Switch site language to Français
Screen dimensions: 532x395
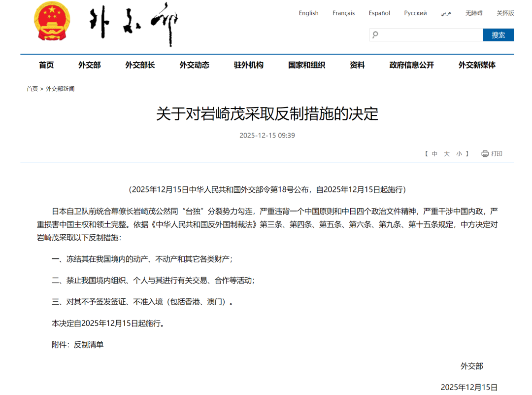point(344,13)
